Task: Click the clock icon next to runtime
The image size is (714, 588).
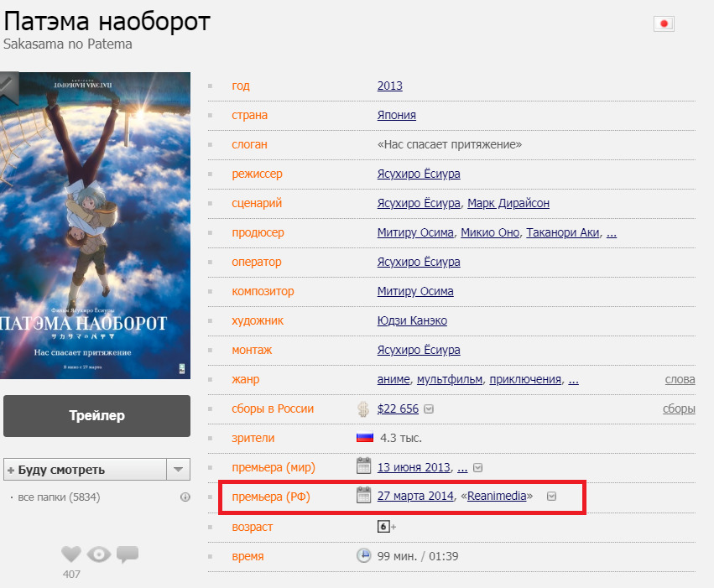Action: click(363, 555)
